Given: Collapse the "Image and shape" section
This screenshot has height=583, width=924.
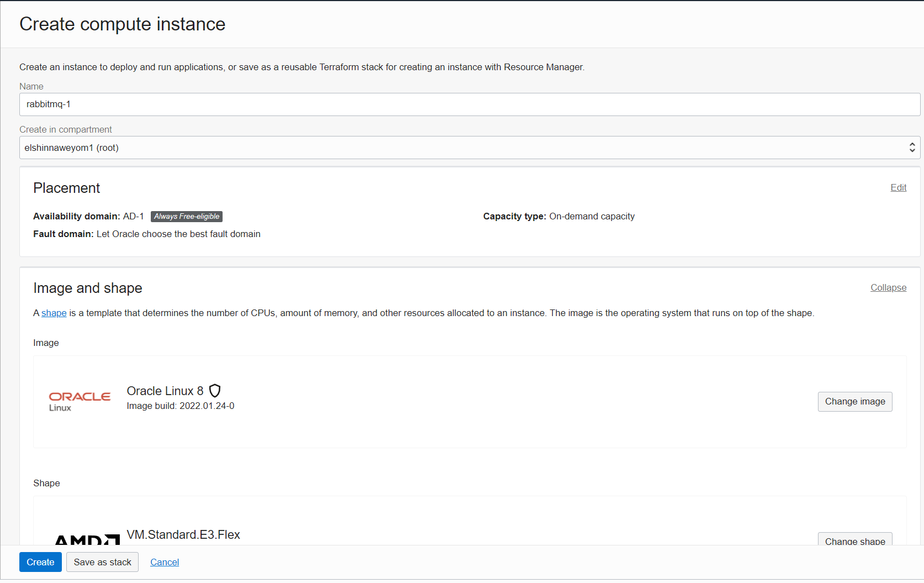Looking at the screenshot, I should pos(888,287).
